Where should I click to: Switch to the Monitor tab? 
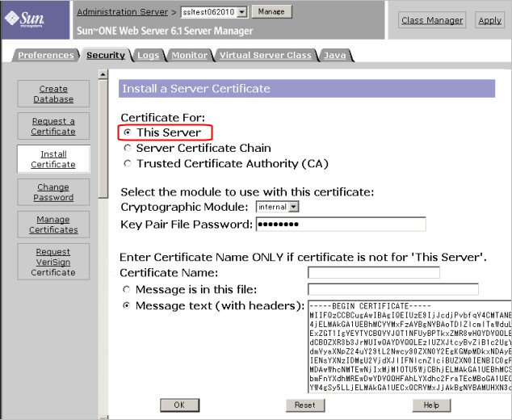pyautogui.click(x=190, y=55)
